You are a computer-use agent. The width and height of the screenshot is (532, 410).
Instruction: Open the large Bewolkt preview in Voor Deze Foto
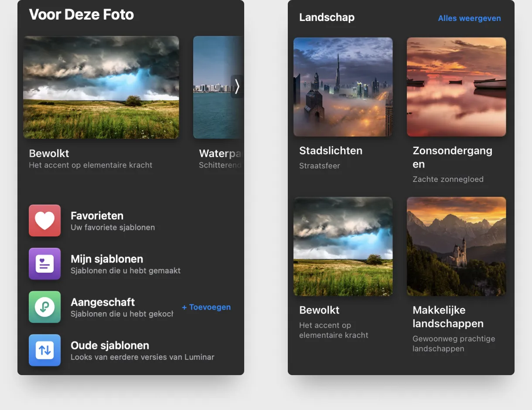pos(101,87)
